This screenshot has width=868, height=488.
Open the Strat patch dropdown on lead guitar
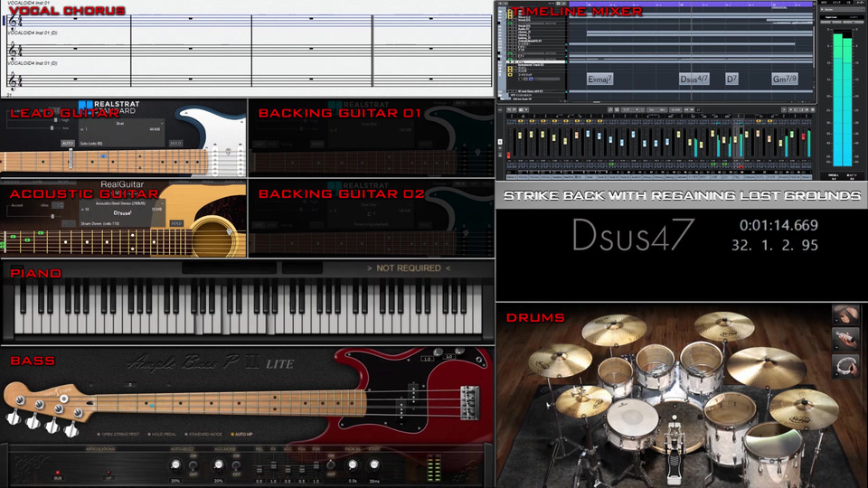pos(122,124)
